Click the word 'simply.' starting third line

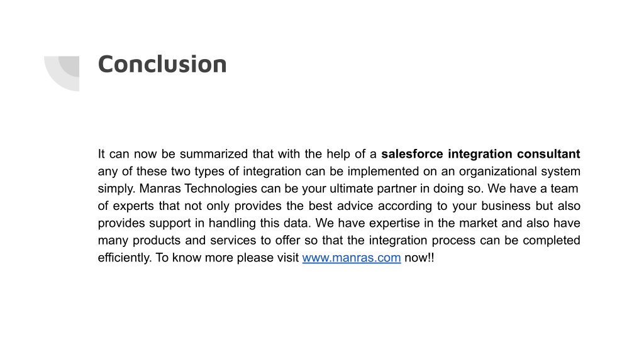pos(116,189)
